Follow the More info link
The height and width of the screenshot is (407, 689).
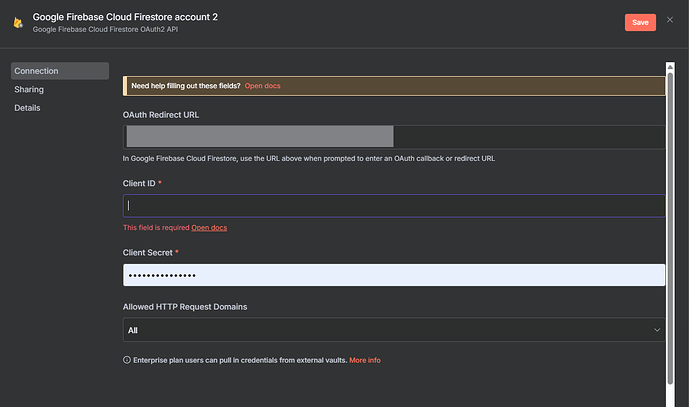(x=364, y=360)
